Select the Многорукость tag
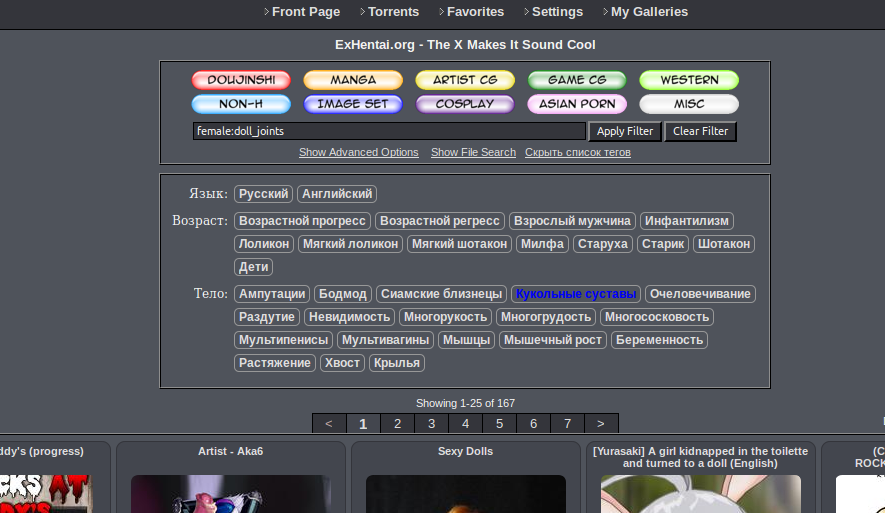Image resolution: width=885 pixels, height=513 pixels. coord(445,317)
